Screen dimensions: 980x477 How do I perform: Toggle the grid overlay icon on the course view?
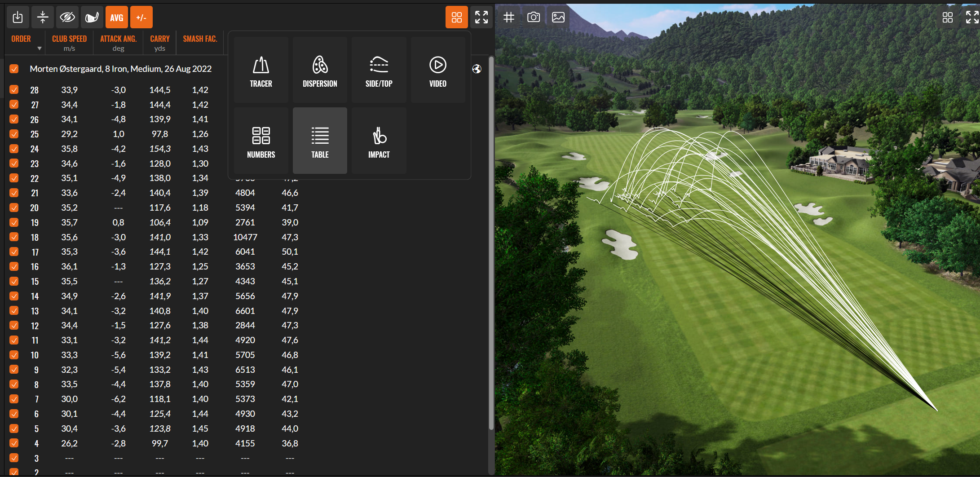coord(509,17)
